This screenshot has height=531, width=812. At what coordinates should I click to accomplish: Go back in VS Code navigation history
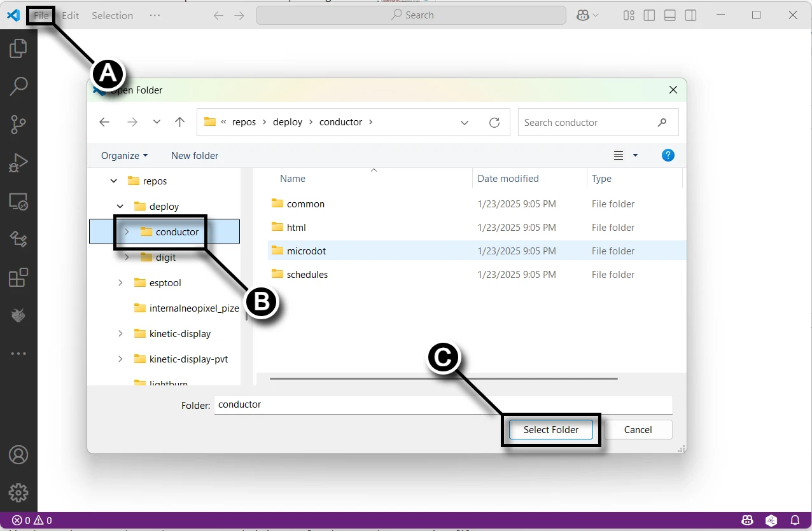tap(218, 15)
